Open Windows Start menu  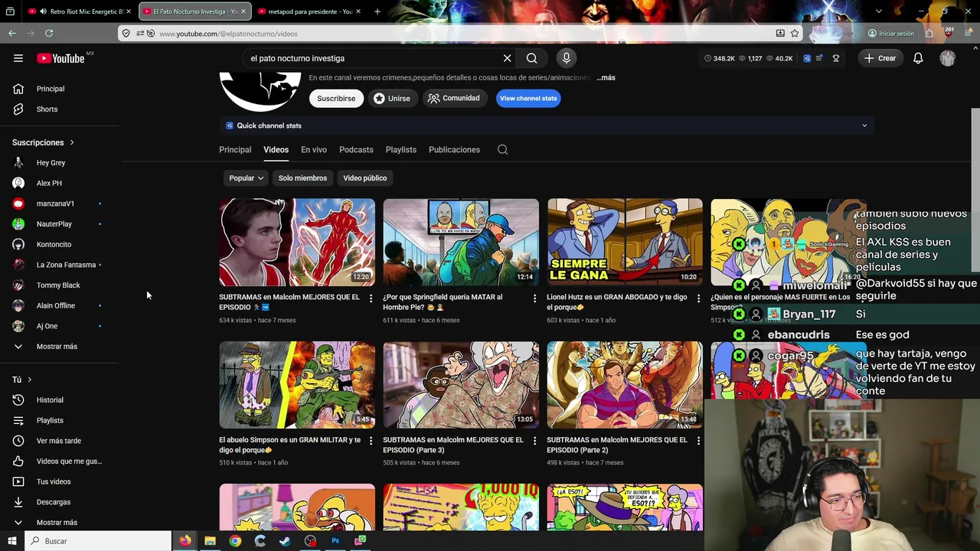[x=12, y=541]
